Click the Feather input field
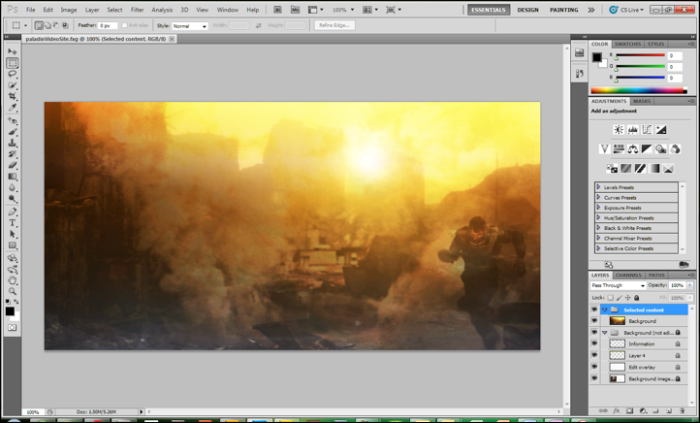 tap(110, 25)
